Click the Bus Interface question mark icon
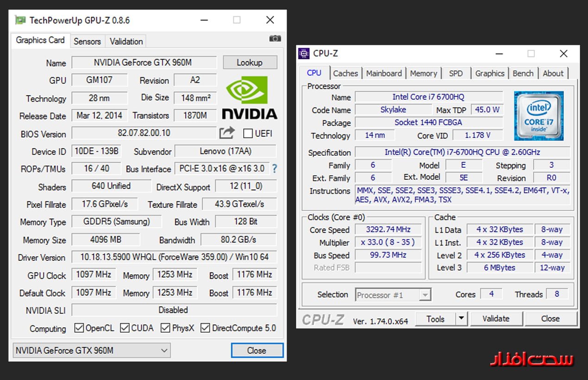The image size is (588, 380). tap(275, 169)
